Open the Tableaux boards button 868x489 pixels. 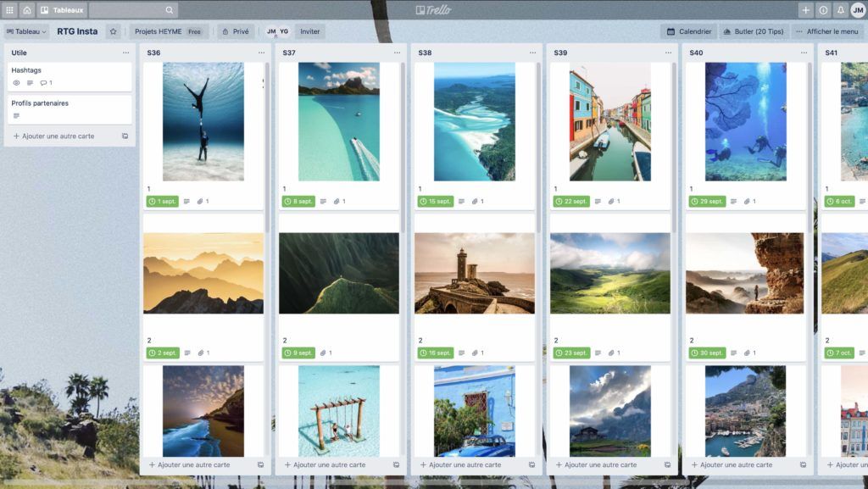pyautogui.click(x=62, y=10)
